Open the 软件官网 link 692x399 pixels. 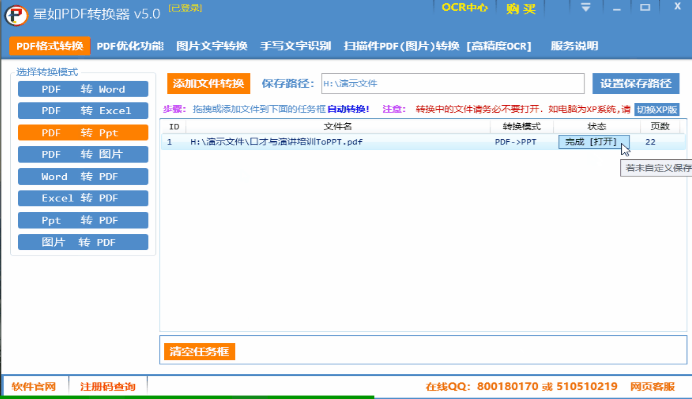pos(34,387)
